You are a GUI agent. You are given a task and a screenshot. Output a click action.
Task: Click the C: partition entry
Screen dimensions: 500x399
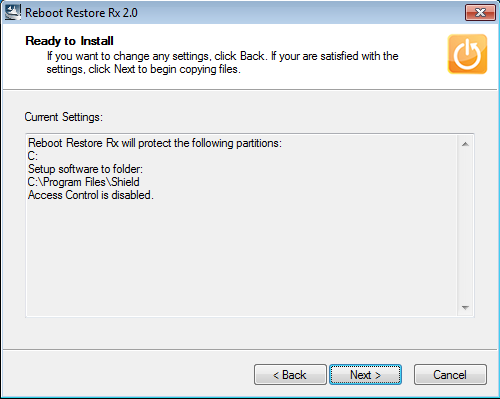tap(33, 156)
